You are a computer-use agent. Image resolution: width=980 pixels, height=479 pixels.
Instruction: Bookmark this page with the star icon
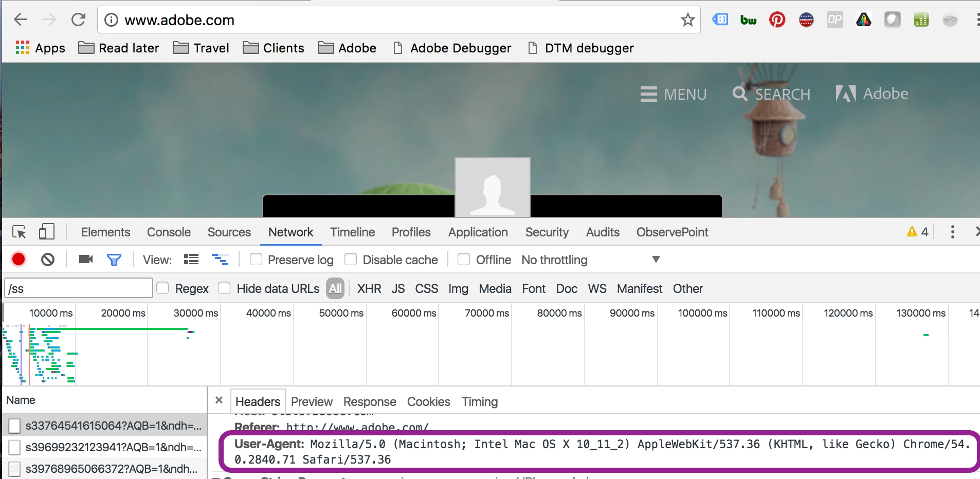[x=687, y=20]
